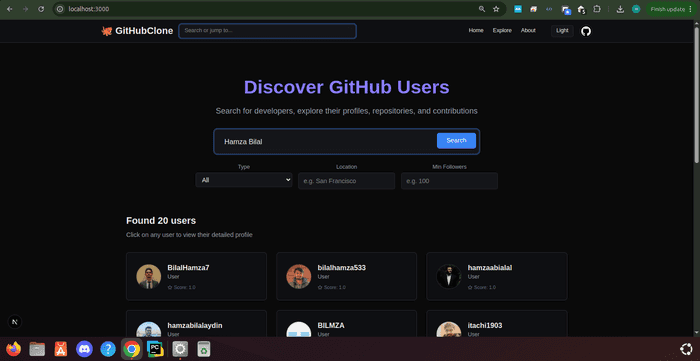700x361 pixels.
Task: Click Google Chrome icon in the dock
Action: tap(132, 349)
